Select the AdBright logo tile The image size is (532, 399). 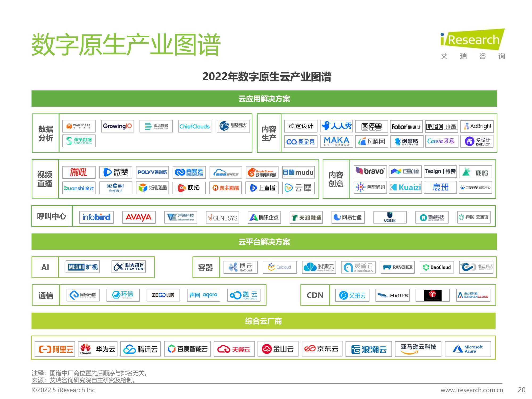click(477, 126)
